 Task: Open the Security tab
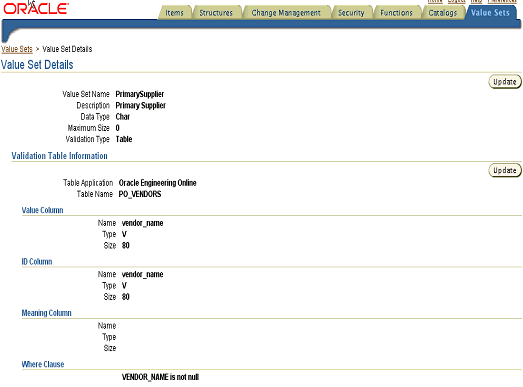point(351,13)
